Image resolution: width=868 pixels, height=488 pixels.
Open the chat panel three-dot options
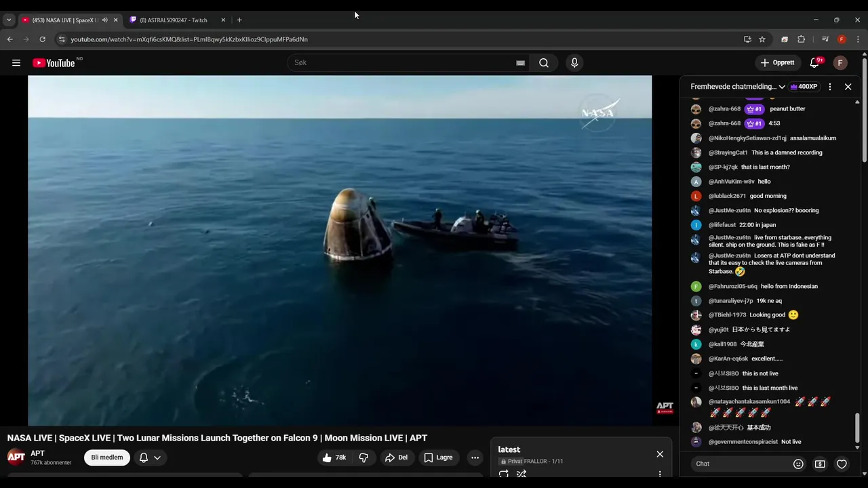tap(830, 87)
